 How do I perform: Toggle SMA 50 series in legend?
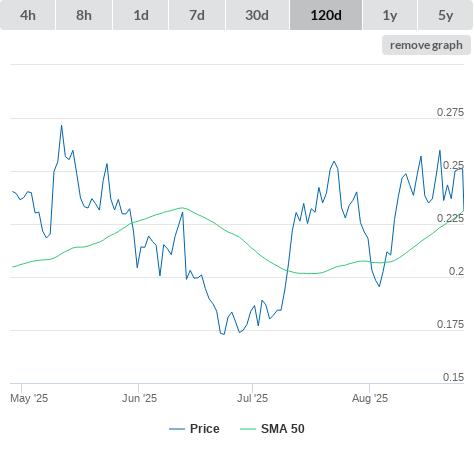click(272, 429)
